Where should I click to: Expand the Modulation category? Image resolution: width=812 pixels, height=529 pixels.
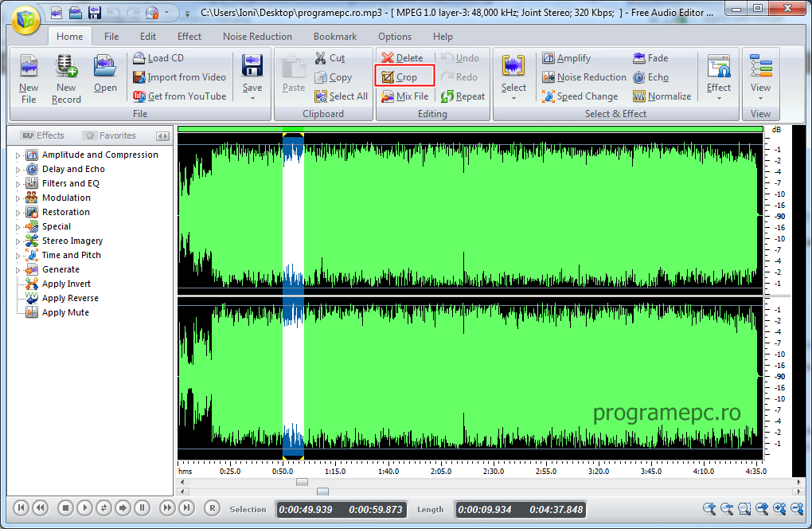pyautogui.click(x=18, y=198)
